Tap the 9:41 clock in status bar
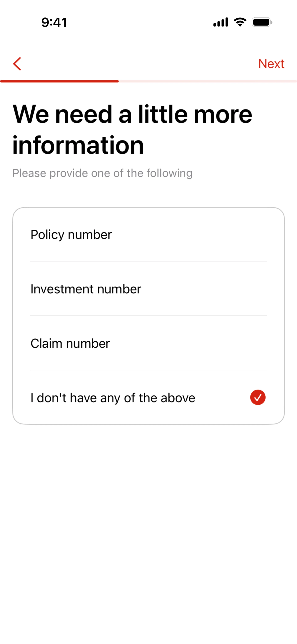Image resolution: width=297 pixels, height=644 pixels. (x=54, y=22)
